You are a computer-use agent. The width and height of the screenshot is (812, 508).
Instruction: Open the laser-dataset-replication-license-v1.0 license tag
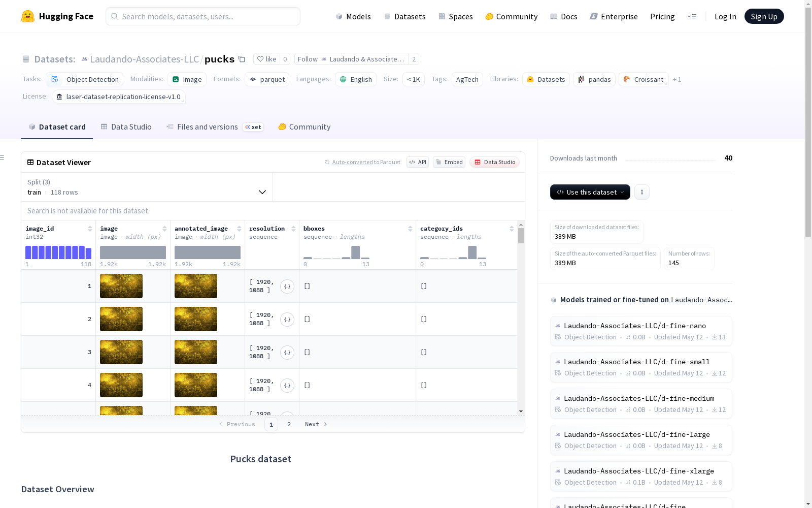(119, 97)
